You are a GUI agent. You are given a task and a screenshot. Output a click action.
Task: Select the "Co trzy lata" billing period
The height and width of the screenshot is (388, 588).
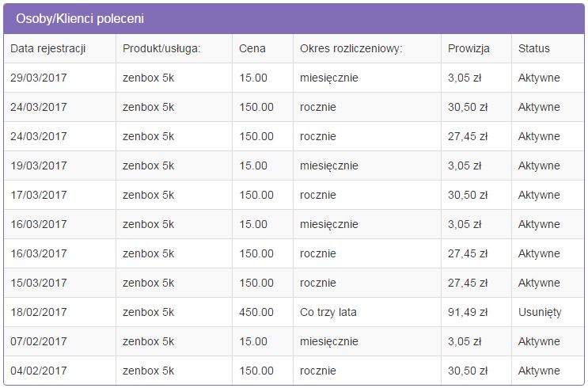click(x=328, y=312)
